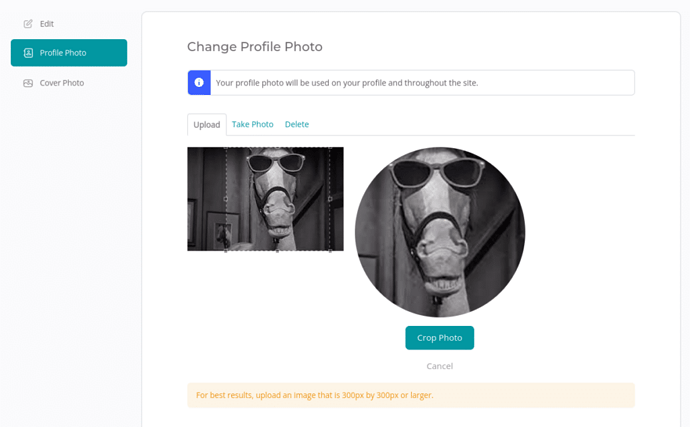
Task: Open the Edit profile link text
Action: tap(47, 23)
